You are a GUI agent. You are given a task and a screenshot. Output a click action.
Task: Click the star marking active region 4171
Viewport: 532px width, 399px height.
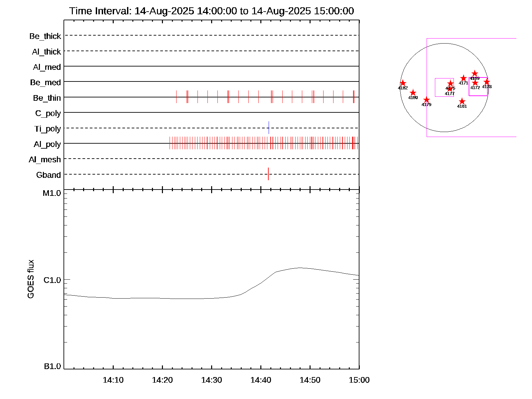464,78
